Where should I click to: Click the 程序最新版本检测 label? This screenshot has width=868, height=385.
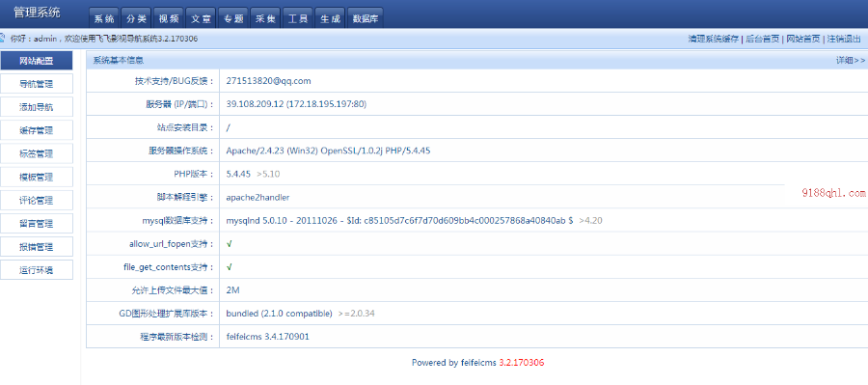(177, 336)
